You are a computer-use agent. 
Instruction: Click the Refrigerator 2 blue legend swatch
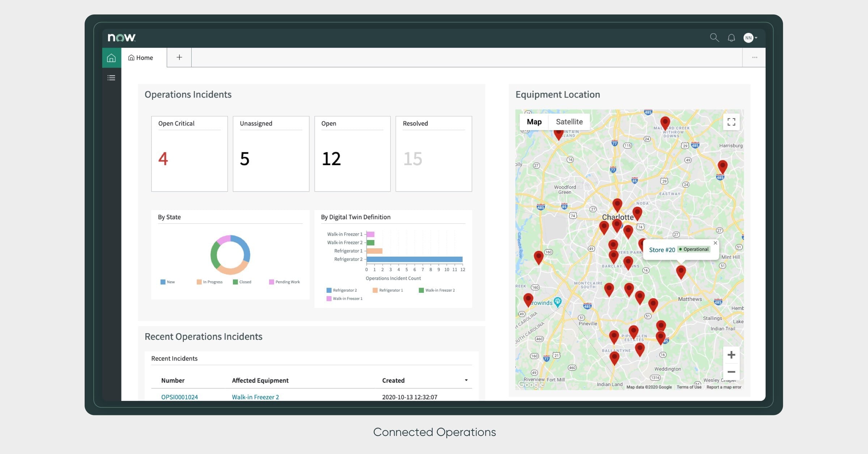(329, 290)
